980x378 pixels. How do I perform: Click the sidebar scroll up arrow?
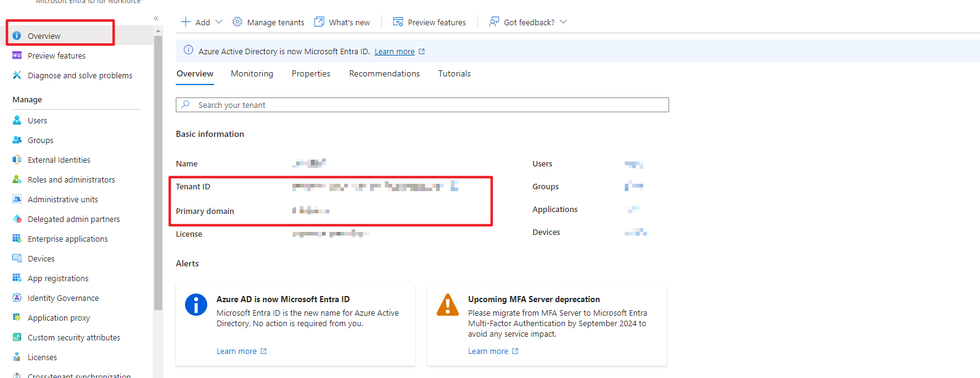[x=159, y=30]
